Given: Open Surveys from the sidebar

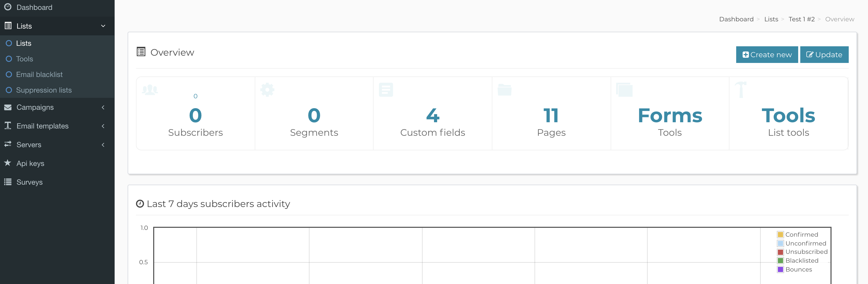Looking at the screenshot, I should tap(57, 182).
